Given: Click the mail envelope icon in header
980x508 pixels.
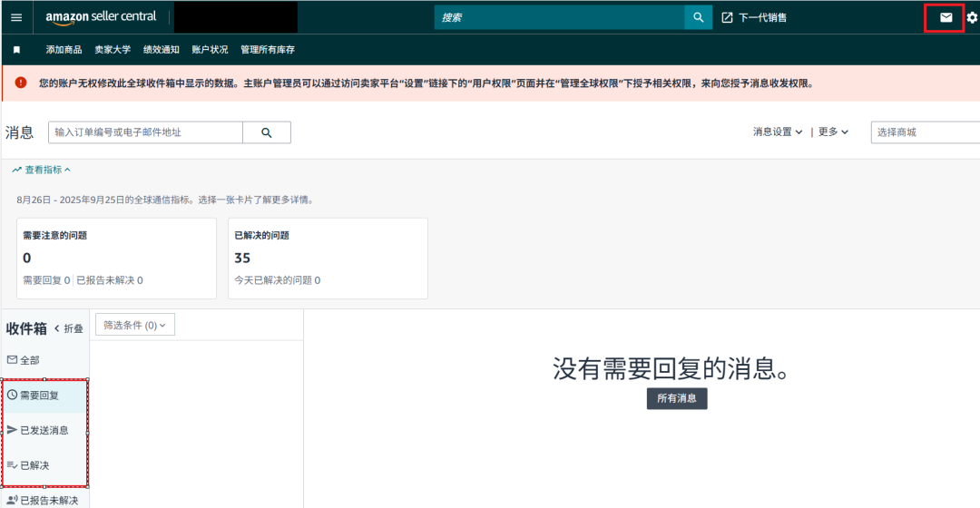Looking at the screenshot, I should [x=946, y=17].
